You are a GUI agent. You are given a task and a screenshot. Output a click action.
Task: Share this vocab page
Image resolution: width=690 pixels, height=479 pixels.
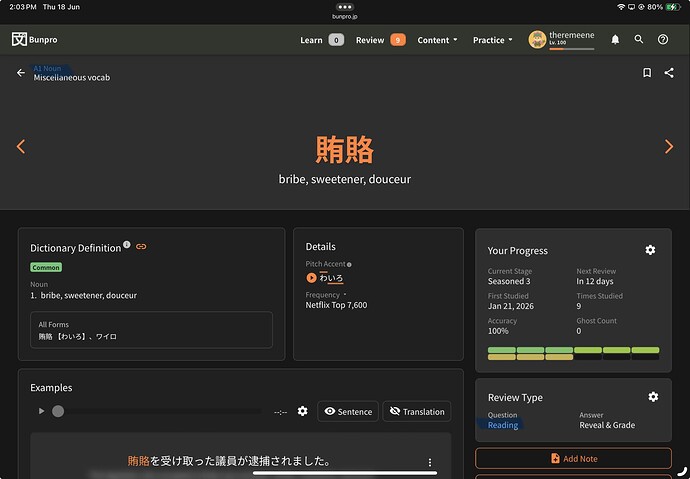[x=669, y=73]
